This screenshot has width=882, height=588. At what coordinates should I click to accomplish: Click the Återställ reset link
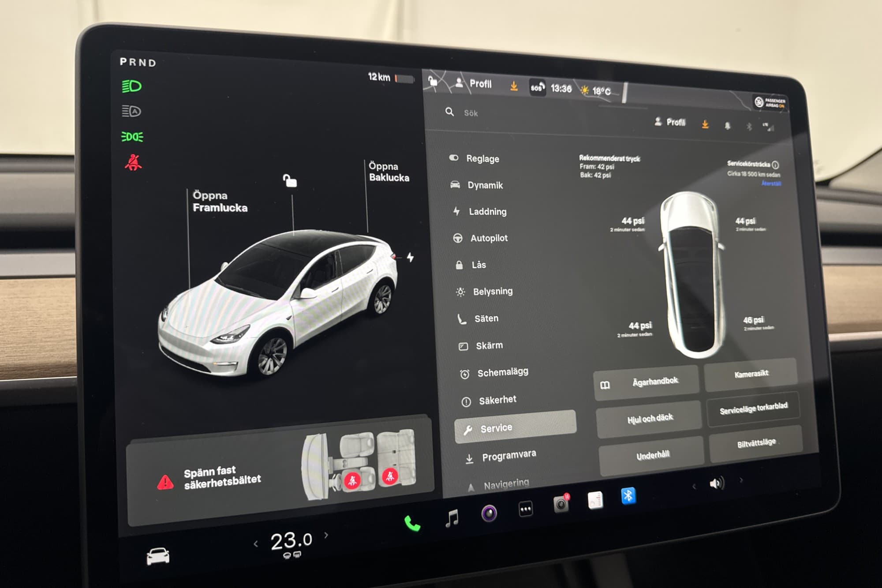pyautogui.click(x=771, y=184)
